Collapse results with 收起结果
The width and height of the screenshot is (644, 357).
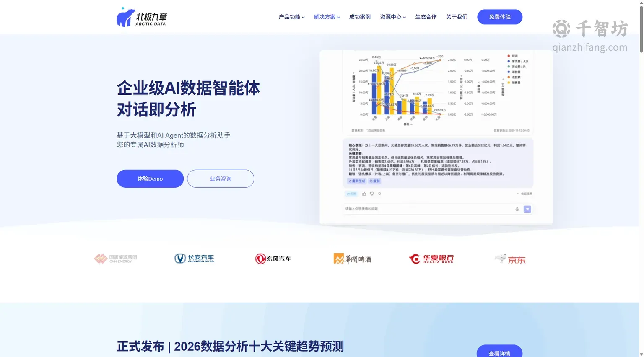point(525,194)
